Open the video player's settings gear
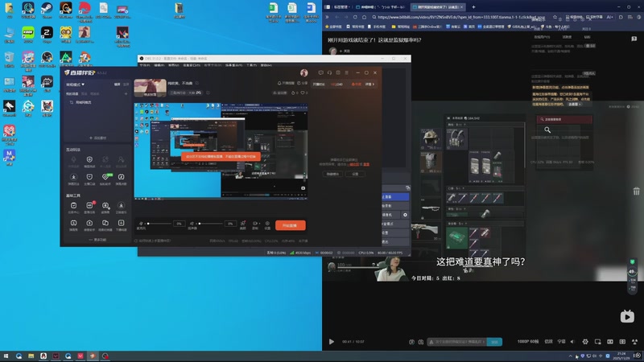 click(x=585, y=341)
